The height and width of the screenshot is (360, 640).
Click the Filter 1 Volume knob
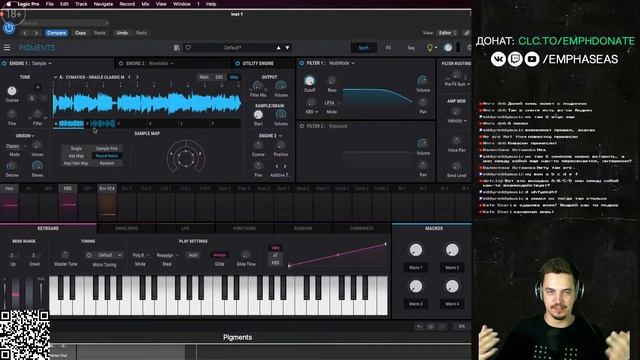click(x=423, y=80)
